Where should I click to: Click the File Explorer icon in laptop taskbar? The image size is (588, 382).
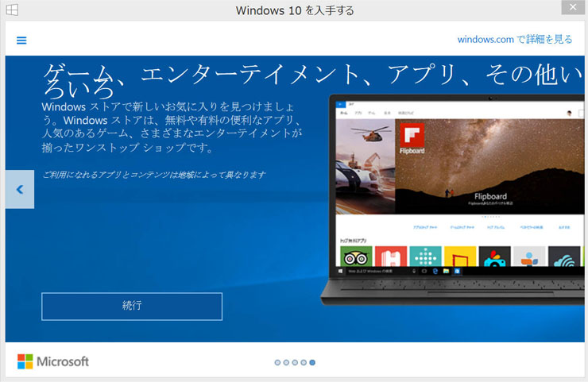pos(446,271)
